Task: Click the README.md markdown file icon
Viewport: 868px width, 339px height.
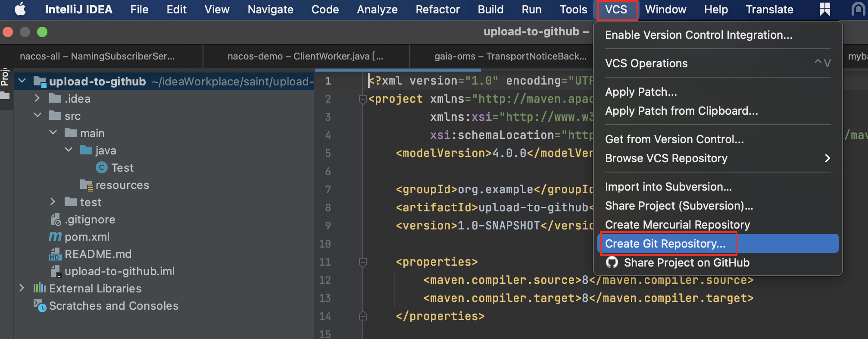Action: pos(55,254)
